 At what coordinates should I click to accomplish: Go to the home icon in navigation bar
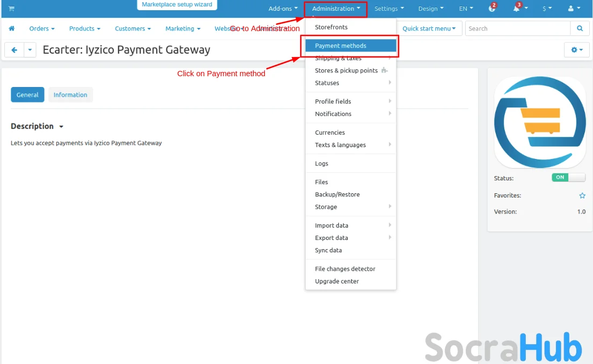12,28
